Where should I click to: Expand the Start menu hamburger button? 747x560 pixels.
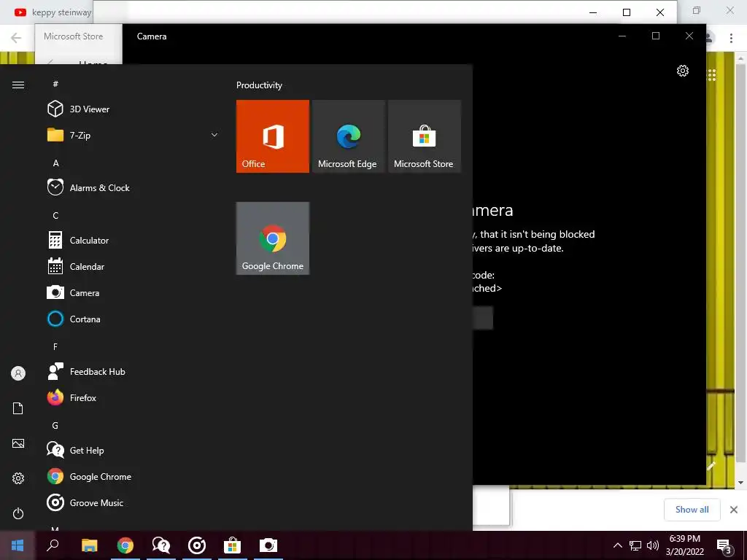[x=18, y=85]
